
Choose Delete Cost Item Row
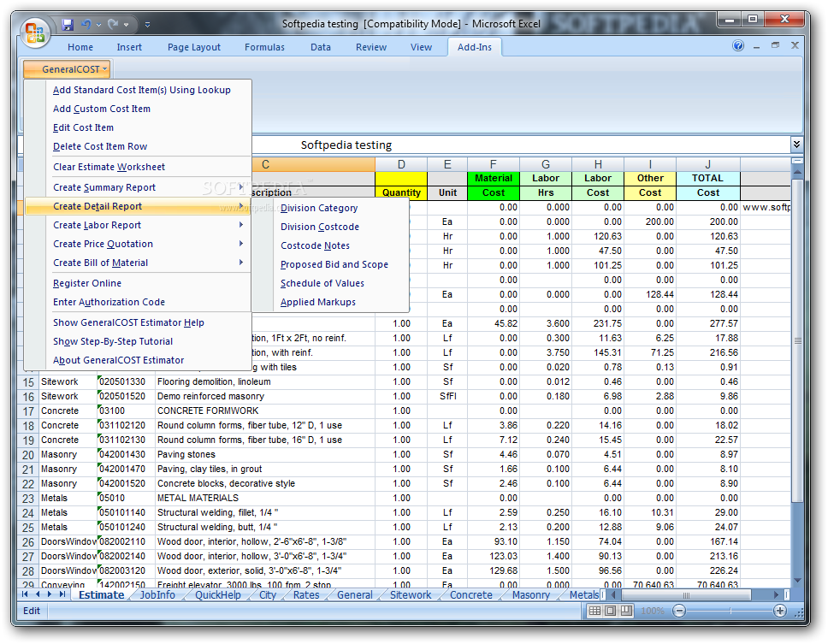tap(100, 147)
